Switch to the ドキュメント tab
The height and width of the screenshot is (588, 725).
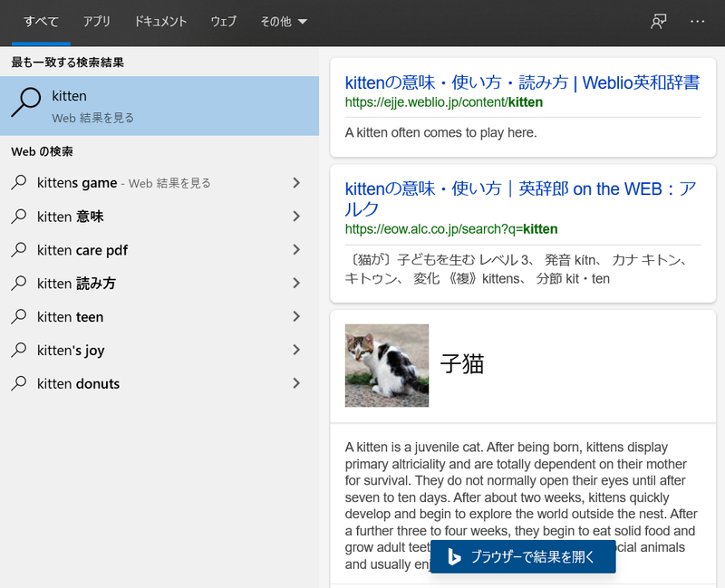point(160,21)
